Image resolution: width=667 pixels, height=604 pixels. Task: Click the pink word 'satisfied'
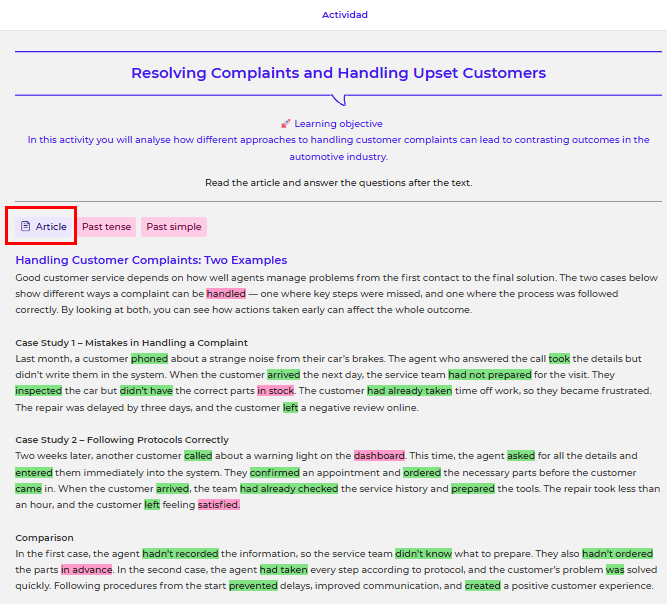click(218, 505)
